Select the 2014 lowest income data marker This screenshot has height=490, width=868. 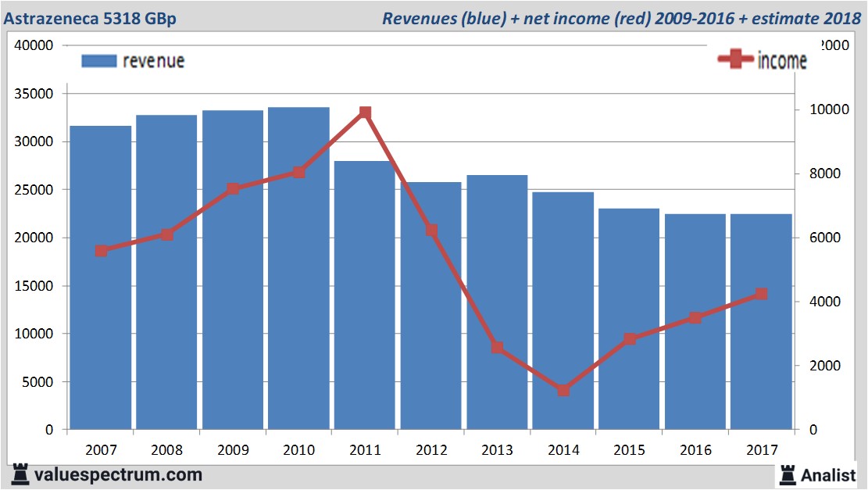564,390
